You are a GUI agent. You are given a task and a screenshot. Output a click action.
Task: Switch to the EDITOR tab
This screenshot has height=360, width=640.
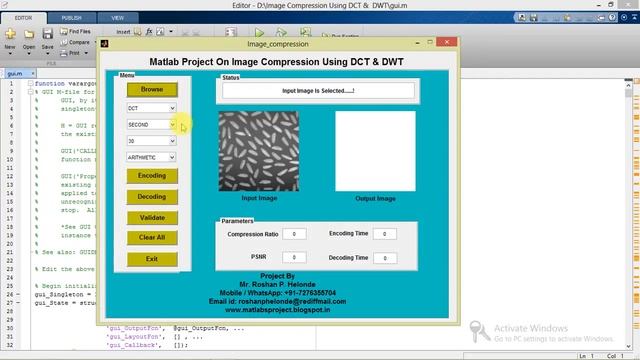23,18
